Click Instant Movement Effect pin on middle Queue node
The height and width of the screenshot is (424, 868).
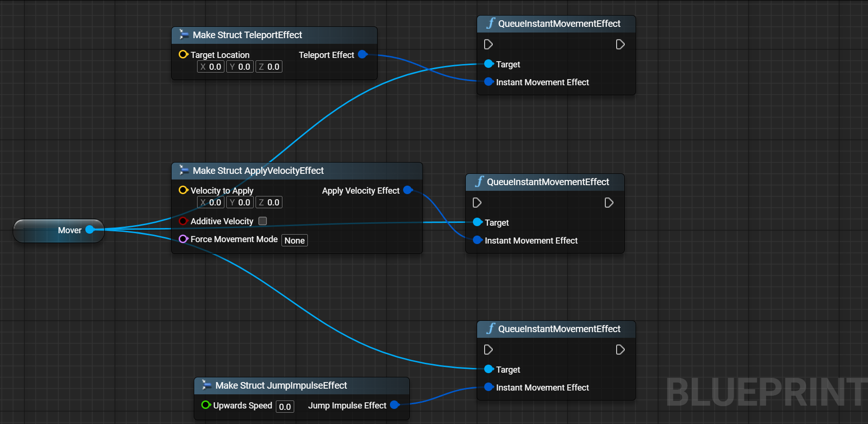coord(478,240)
